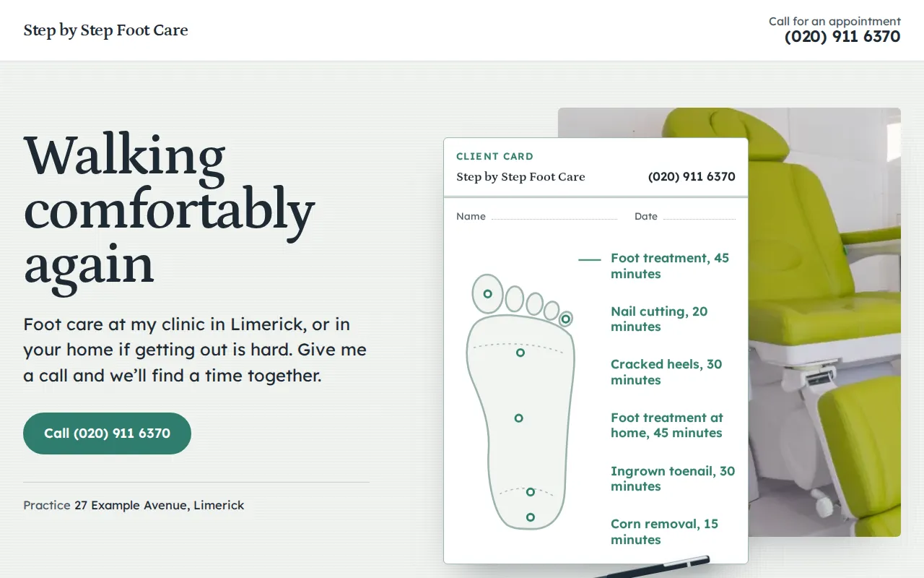Click the 'CLIENT CARD' heading label
The width and height of the screenshot is (924, 578).
(494, 156)
